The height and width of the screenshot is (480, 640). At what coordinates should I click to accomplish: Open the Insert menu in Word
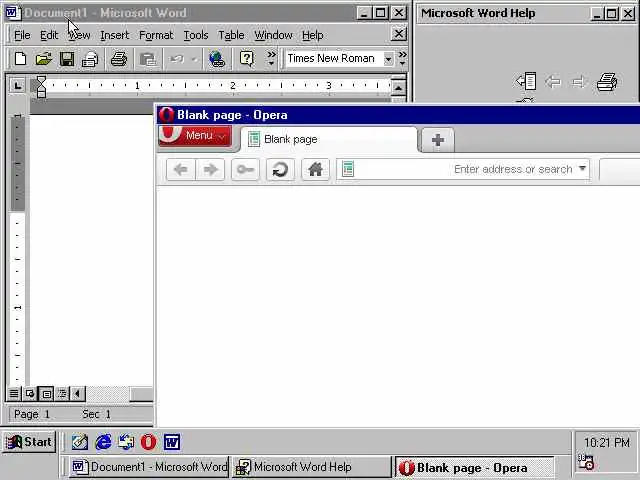[x=115, y=36]
